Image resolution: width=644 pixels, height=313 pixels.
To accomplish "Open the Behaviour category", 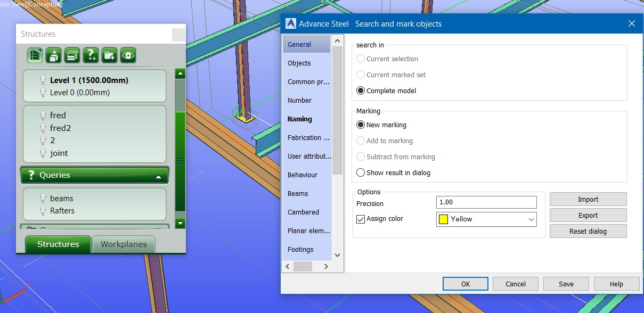I will pos(307,175).
